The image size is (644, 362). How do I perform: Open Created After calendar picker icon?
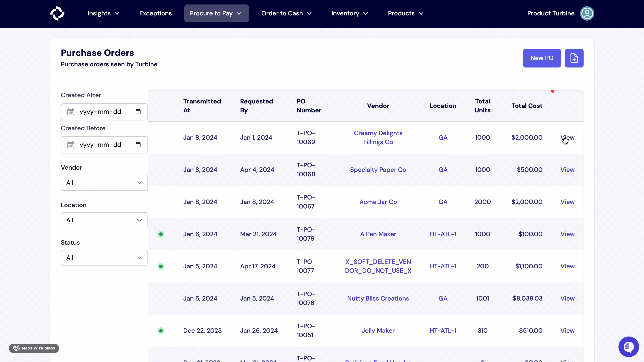click(138, 112)
